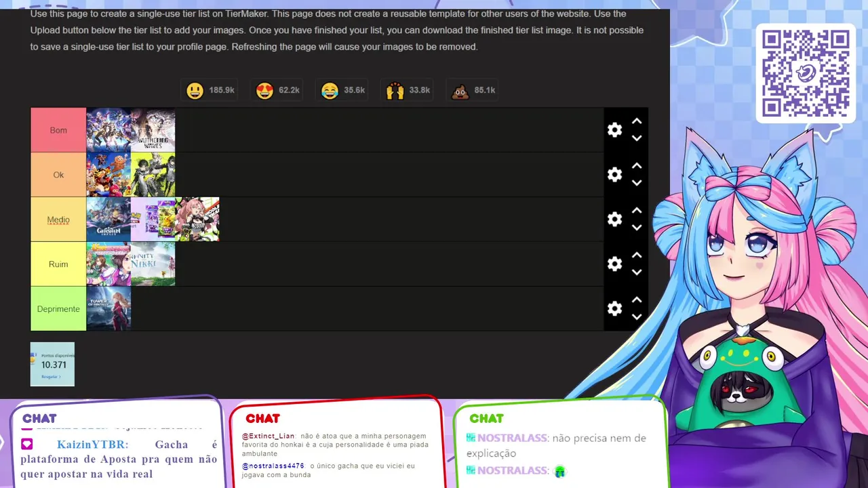Image resolution: width=868 pixels, height=488 pixels.
Task: Open settings gear for Medio tier
Action: [614, 220]
